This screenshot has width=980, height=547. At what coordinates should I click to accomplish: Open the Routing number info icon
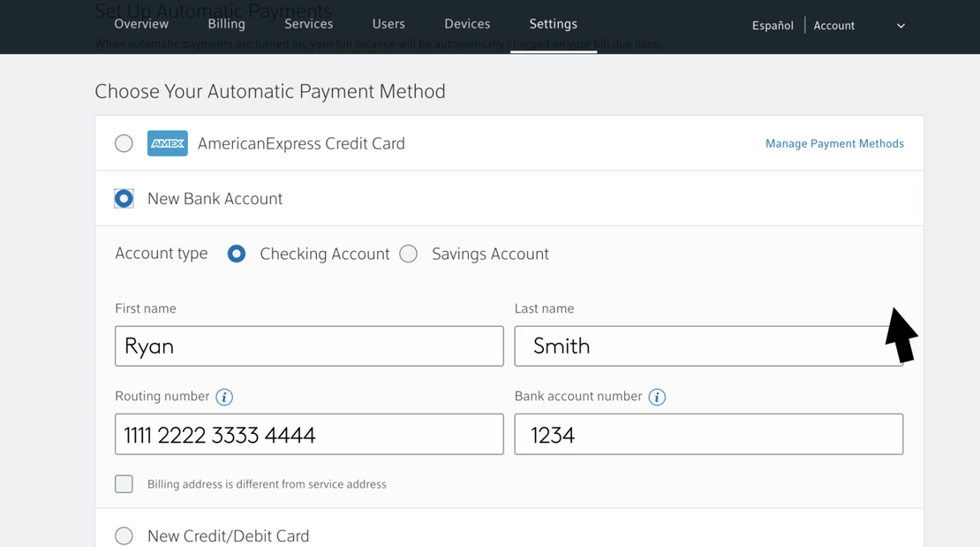coord(224,397)
